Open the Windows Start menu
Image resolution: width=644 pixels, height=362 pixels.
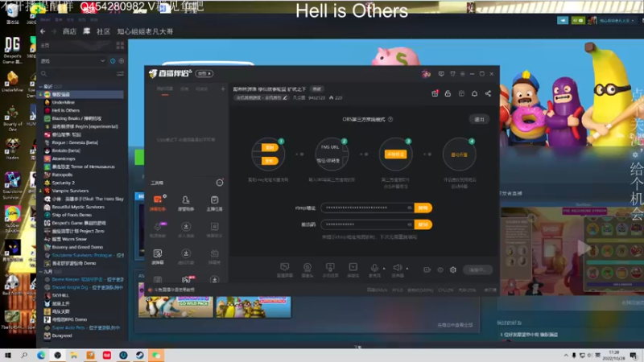pyautogui.click(x=8, y=355)
